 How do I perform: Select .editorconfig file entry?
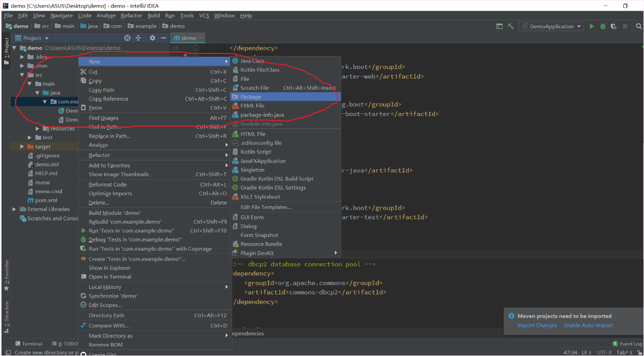285,143
